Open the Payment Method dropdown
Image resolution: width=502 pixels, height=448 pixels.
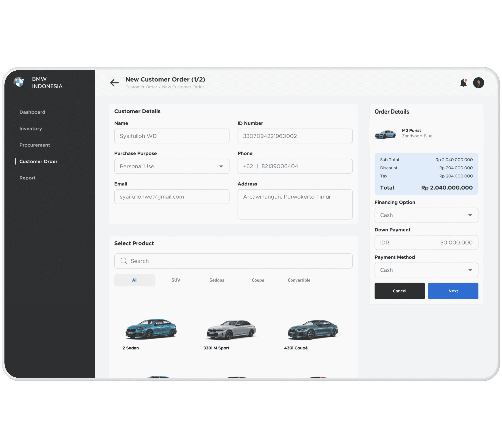[x=426, y=270]
